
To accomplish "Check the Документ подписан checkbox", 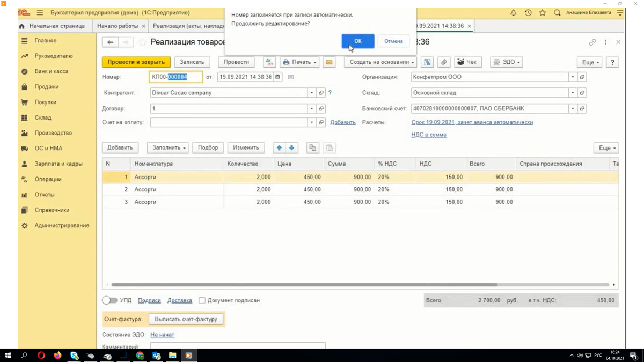I will [202, 300].
